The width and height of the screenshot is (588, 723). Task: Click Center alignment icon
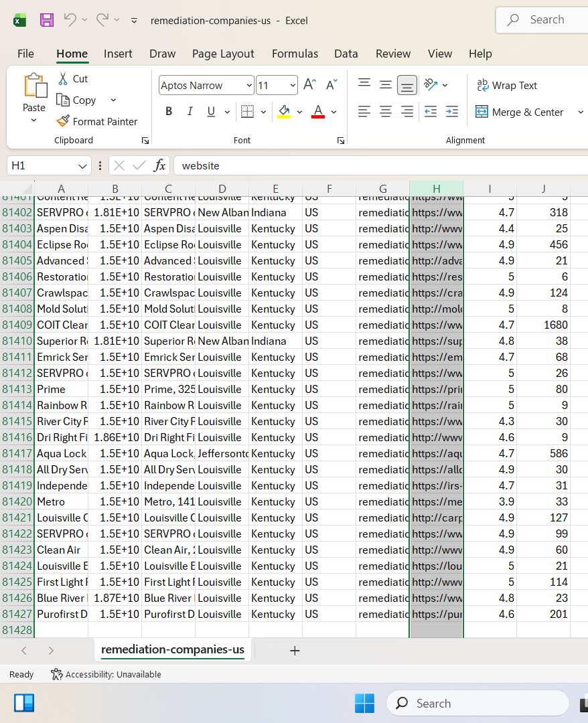[x=386, y=111]
